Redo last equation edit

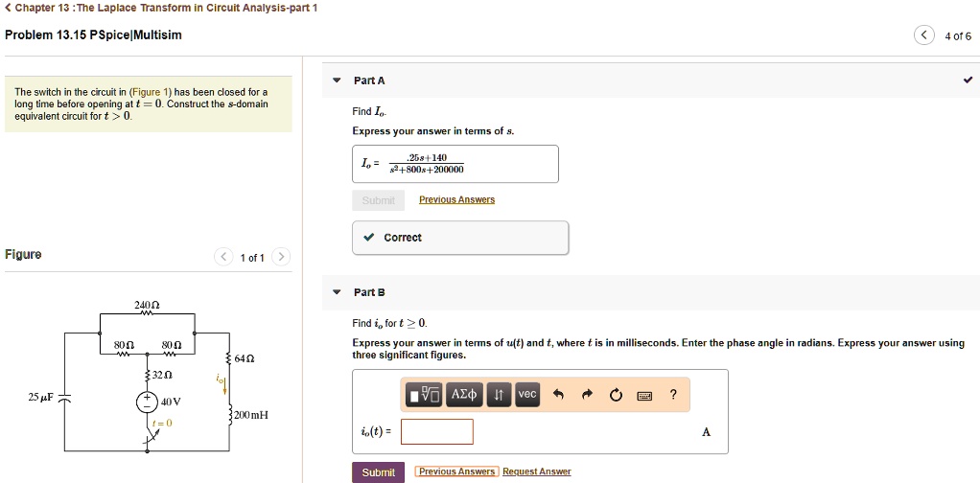point(587,394)
